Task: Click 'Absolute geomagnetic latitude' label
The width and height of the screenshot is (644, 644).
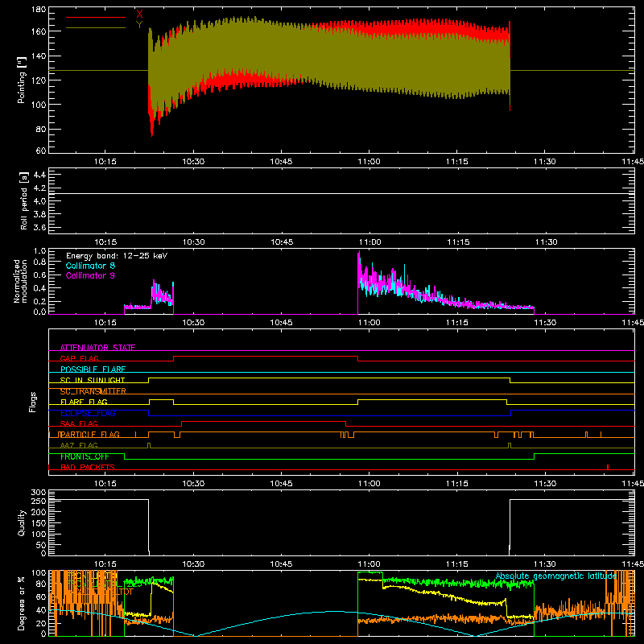Action: [x=556, y=576]
